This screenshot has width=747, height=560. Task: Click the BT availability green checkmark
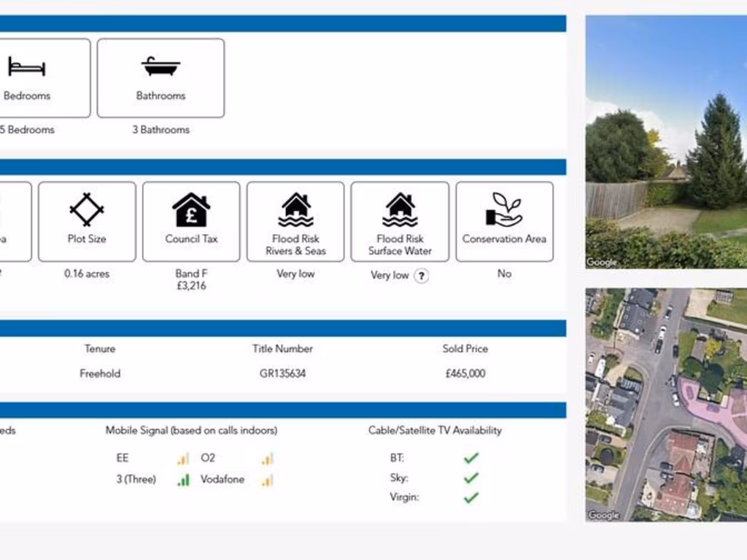(471, 458)
